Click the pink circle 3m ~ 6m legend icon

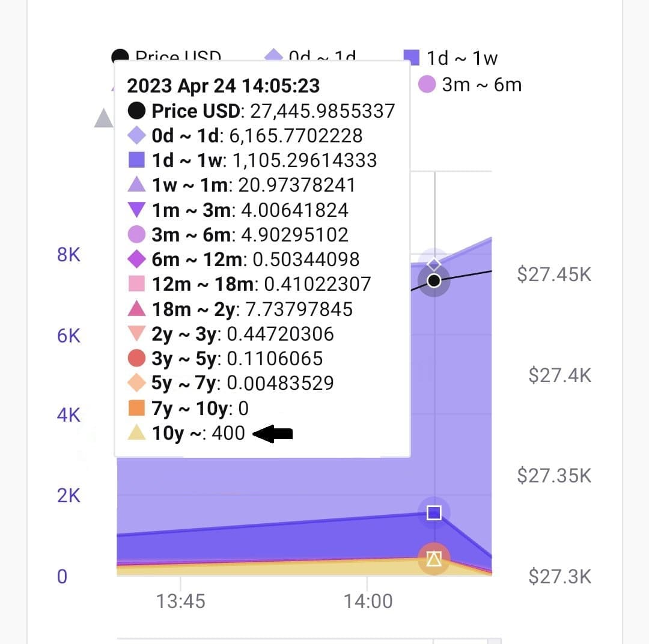[x=427, y=85]
